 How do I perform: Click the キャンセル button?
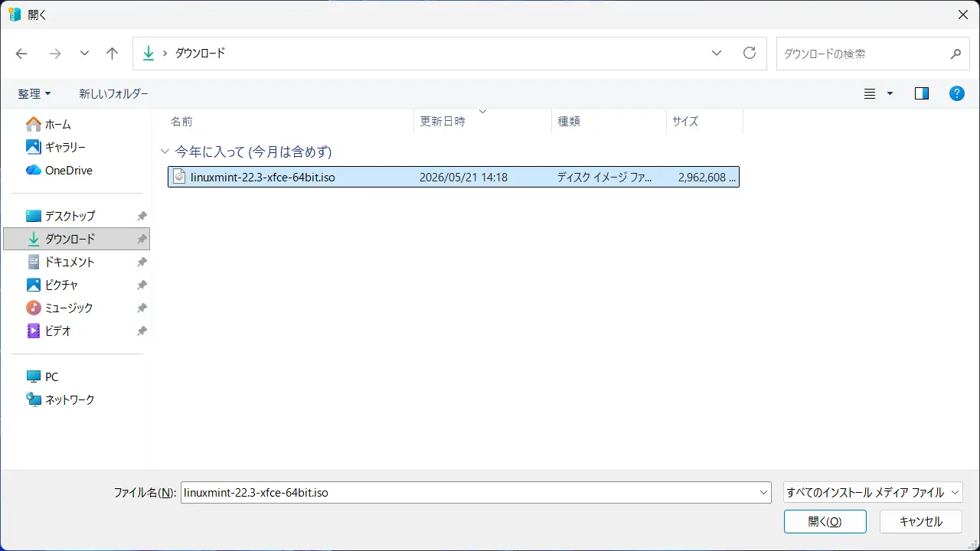tap(921, 521)
